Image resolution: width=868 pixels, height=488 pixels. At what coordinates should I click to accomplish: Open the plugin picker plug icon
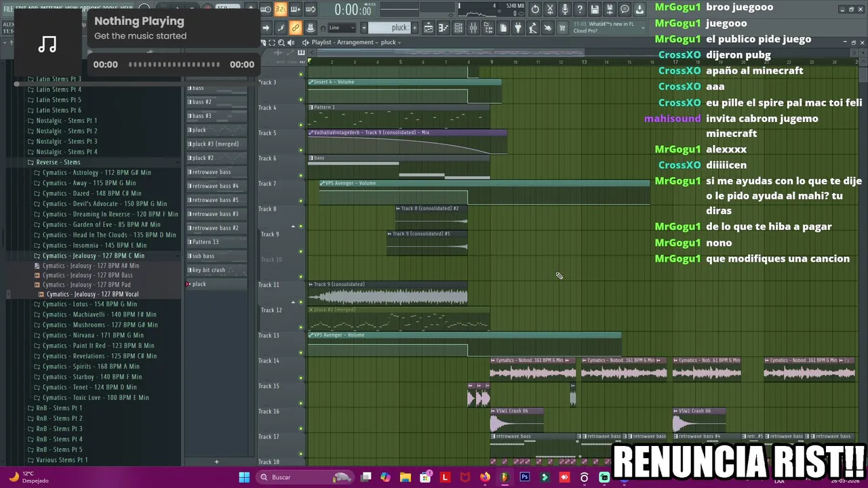[x=518, y=28]
